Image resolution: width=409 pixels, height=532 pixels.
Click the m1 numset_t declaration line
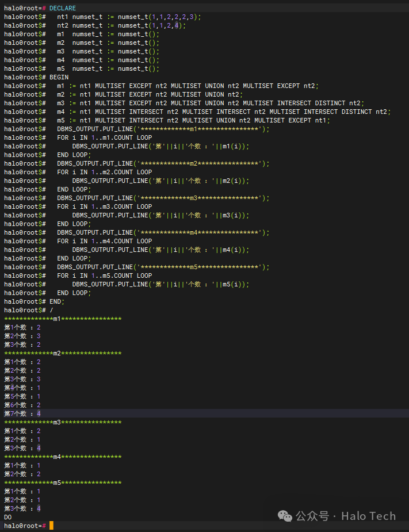coord(108,35)
